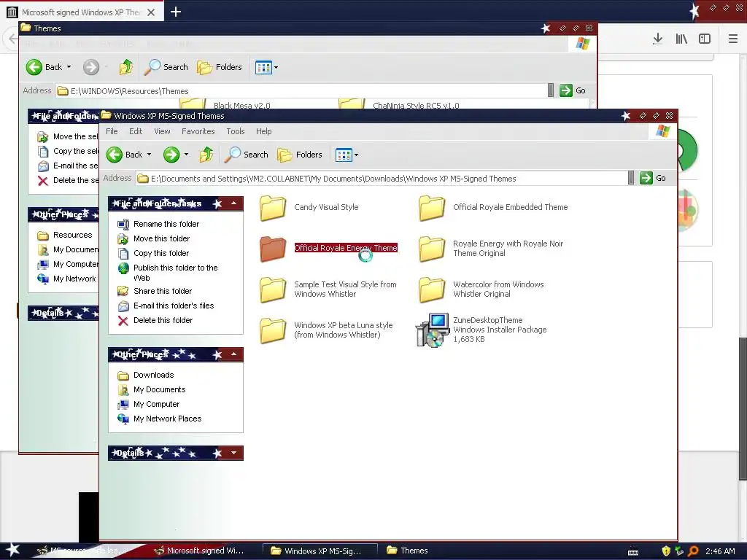
Task: Open new tab in browser
Action: pyautogui.click(x=176, y=12)
